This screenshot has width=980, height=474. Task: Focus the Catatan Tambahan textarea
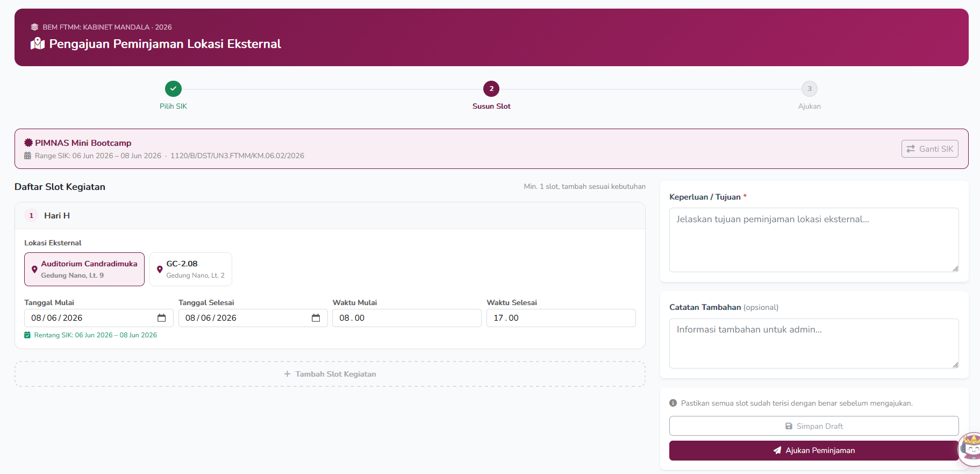click(x=814, y=343)
